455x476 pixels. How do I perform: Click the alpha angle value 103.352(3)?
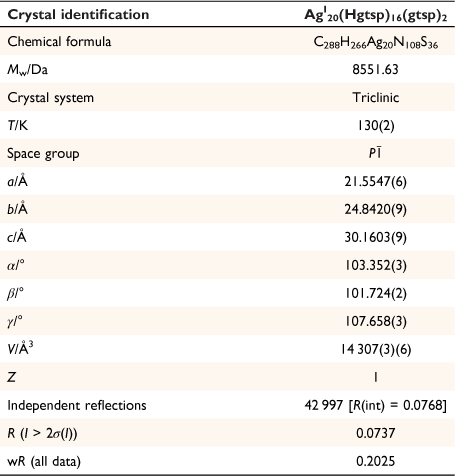point(375,265)
